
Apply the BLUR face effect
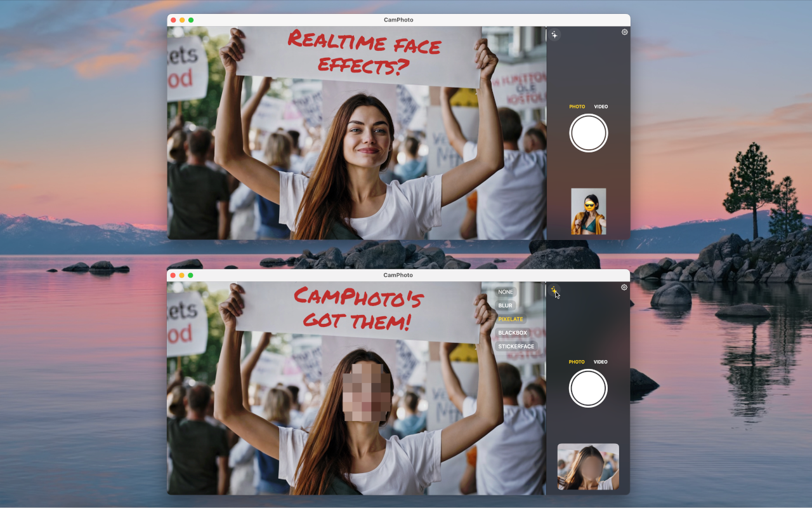[x=506, y=305]
